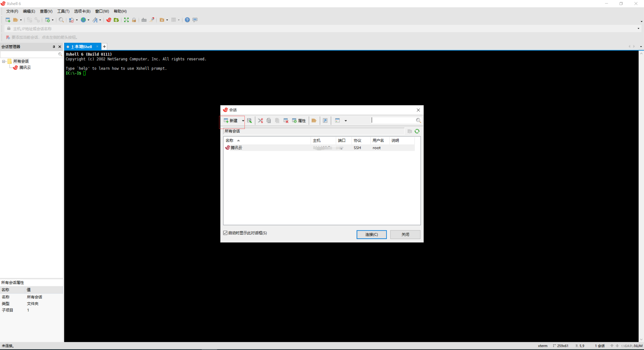Click the add folder icon in toolbar

coord(162,20)
